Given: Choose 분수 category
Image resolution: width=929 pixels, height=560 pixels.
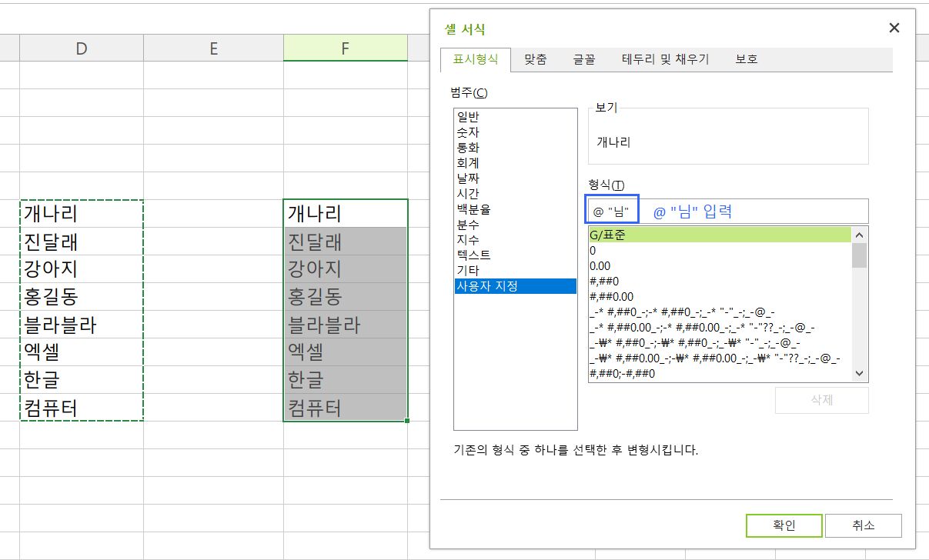Looking at the screenshot, I should point(515,225).
